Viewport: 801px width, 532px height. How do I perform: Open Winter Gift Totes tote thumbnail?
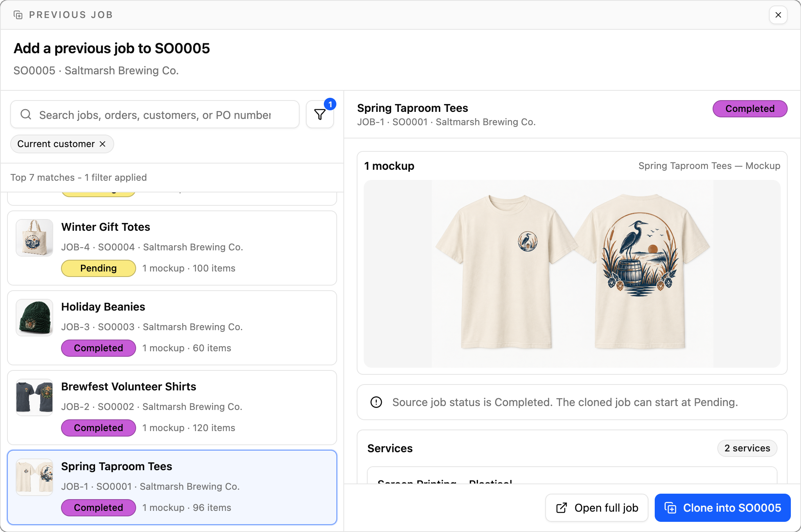[x=34, y=238]
